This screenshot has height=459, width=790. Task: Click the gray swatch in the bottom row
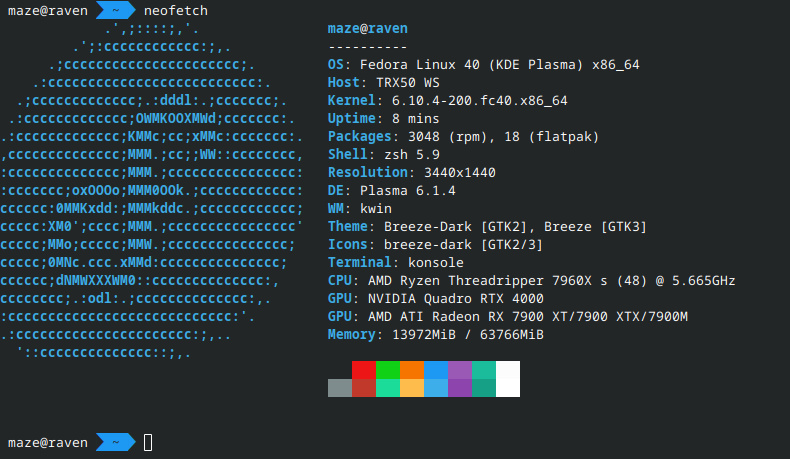340,388
